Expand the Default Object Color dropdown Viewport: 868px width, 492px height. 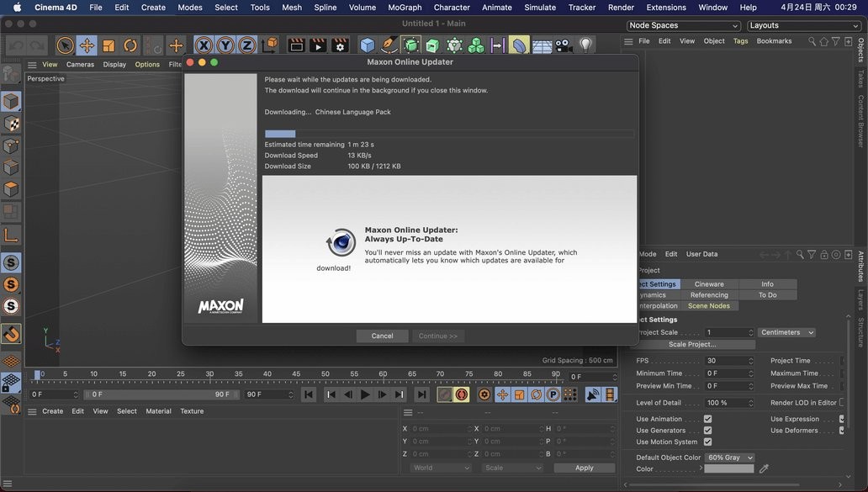(729, 458)
